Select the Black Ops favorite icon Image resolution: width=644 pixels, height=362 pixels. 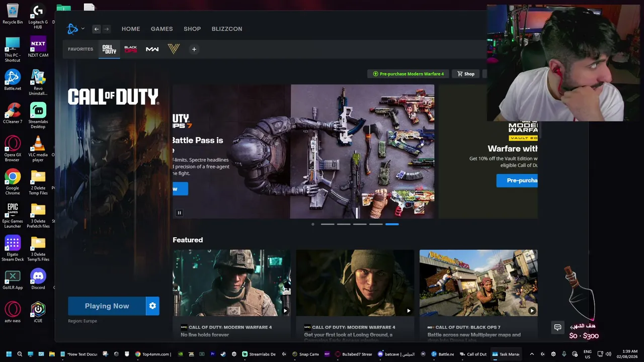[x=131, y=49]
